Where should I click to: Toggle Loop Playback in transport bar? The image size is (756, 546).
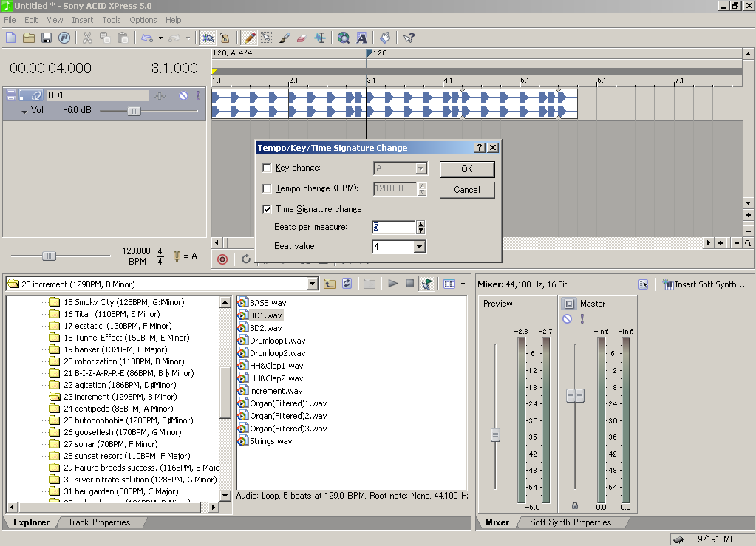(x=246, y=259)
